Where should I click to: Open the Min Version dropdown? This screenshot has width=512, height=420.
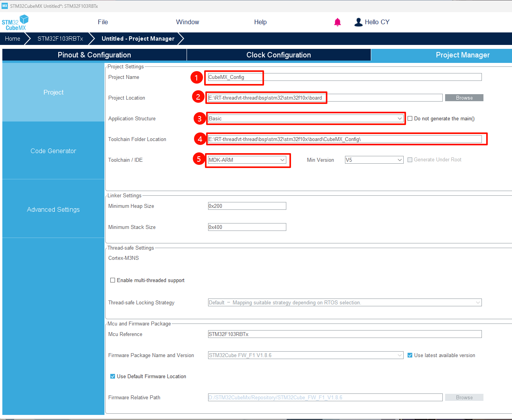(x=374, y=160)
